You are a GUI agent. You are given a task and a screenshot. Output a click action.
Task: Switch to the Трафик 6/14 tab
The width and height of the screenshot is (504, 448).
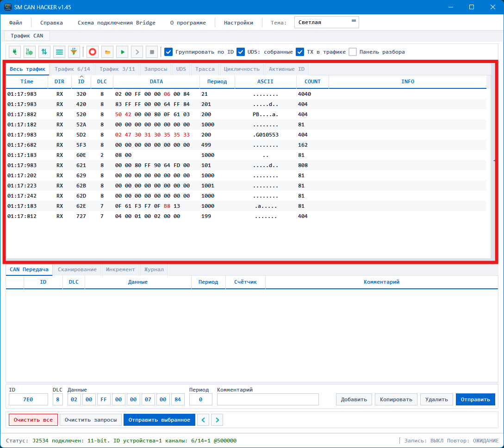coord(72,69)
